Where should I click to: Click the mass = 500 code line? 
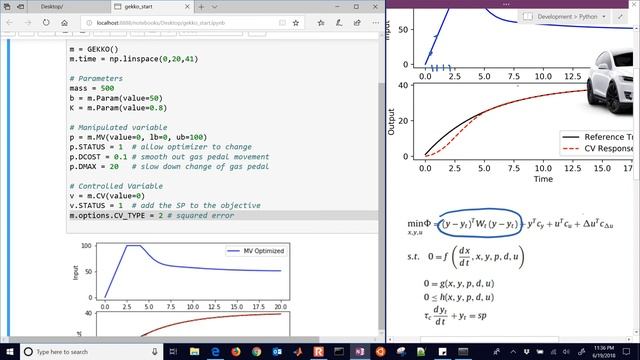(91, 88)
